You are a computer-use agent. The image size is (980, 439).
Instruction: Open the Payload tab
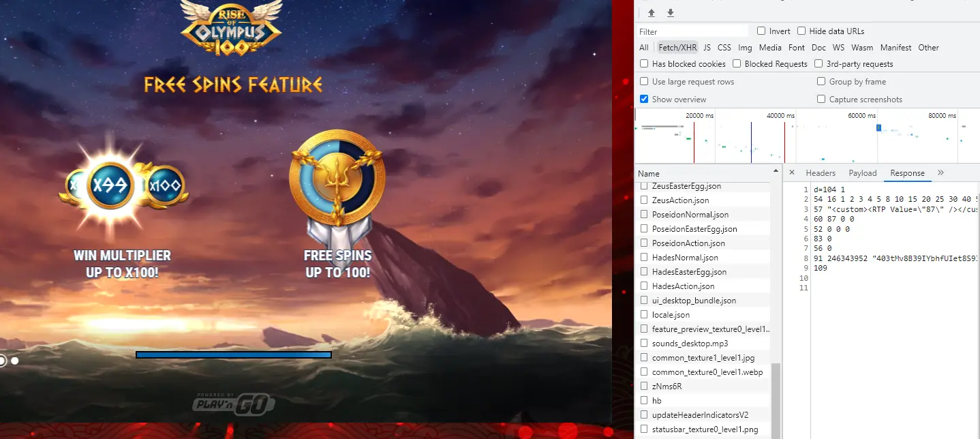tap(863, 173)
